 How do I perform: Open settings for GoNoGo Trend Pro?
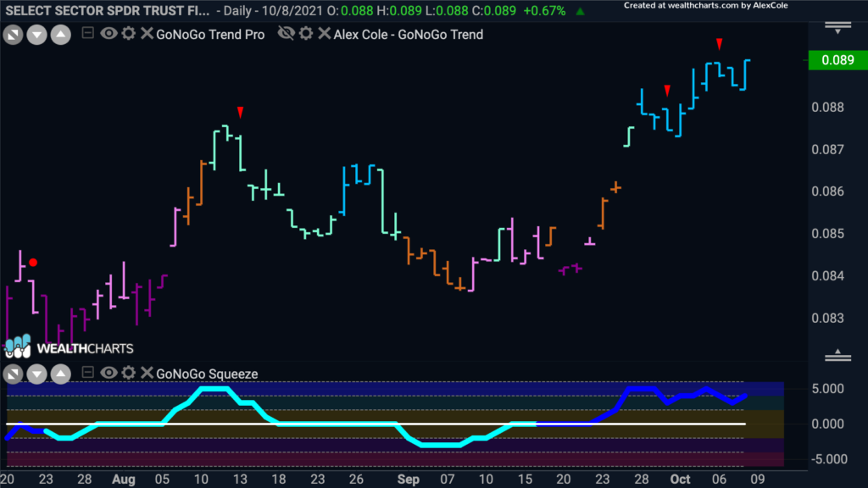129,34
